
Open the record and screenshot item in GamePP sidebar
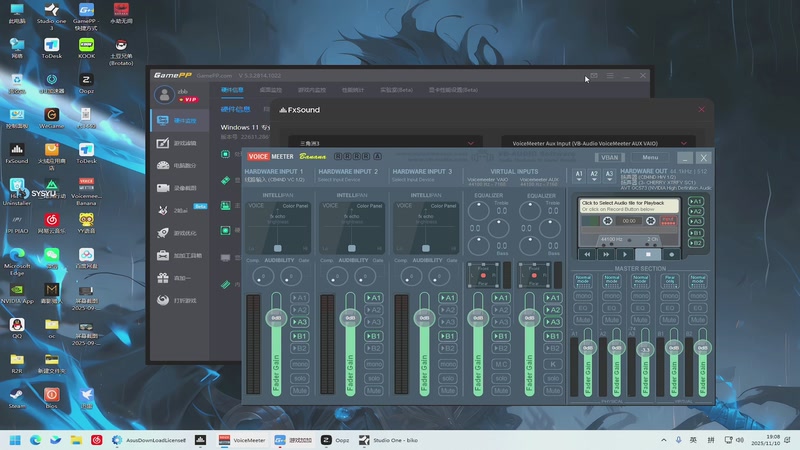pyautogui.click(x=180, y=188)
